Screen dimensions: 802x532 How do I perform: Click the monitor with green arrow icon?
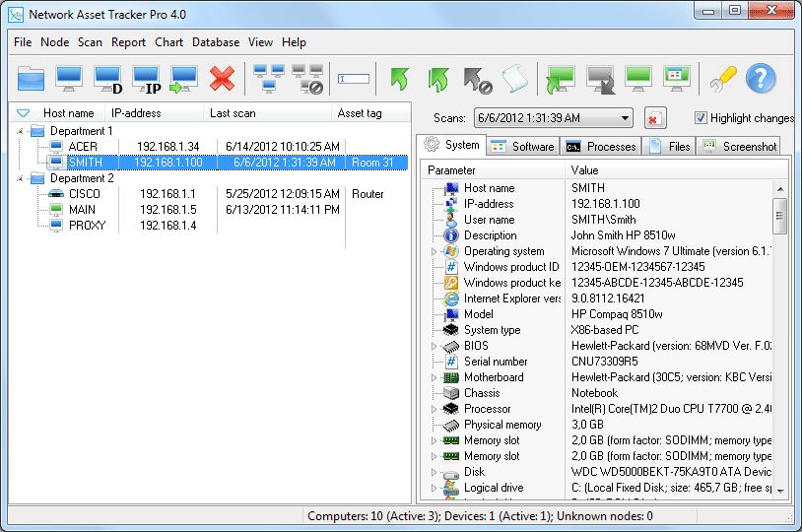[x=184, y=78]
